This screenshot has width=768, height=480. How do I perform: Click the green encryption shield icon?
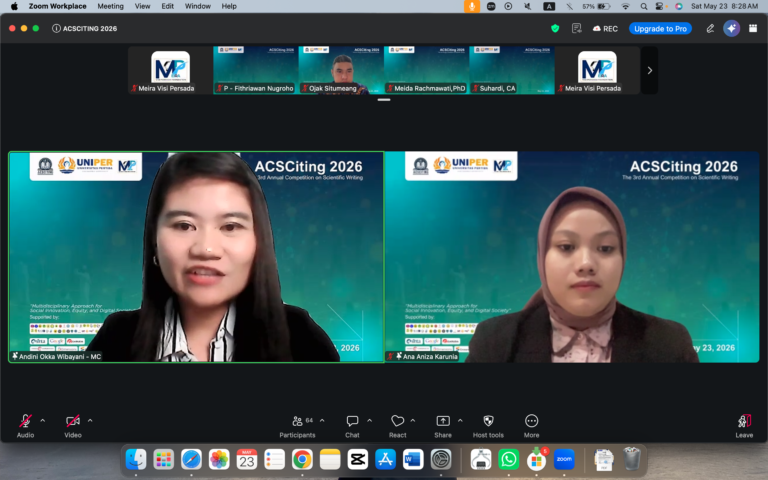point(555,29)
